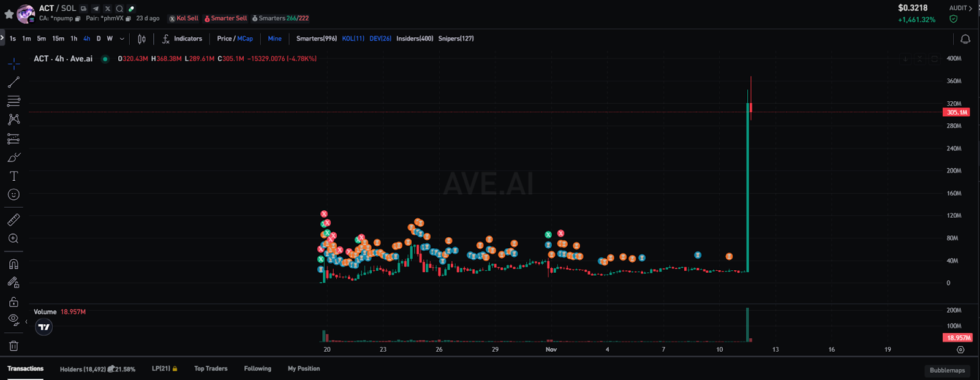This screenshot has width=980, height=380.
Task: Open the emoji icons tool
Action: pos(13,195)
